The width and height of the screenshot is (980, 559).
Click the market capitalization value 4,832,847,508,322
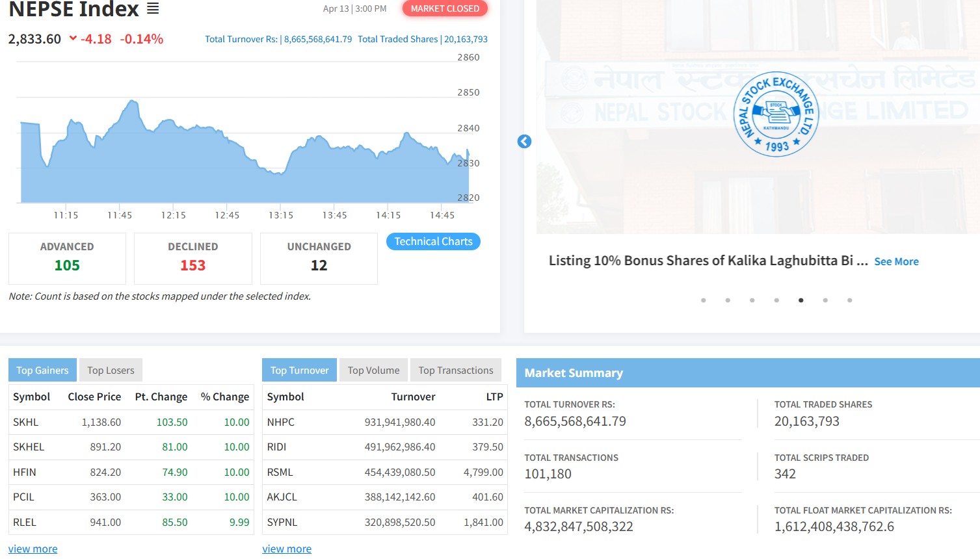(x=579, y=527)
